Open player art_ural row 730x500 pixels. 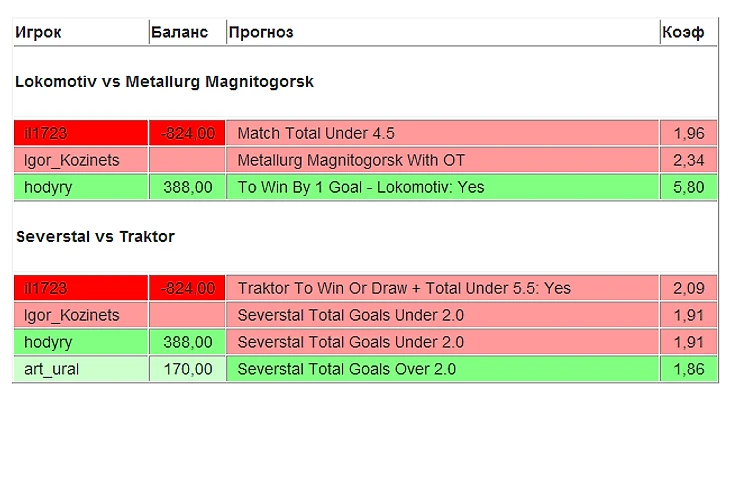[x=51, y=369]
